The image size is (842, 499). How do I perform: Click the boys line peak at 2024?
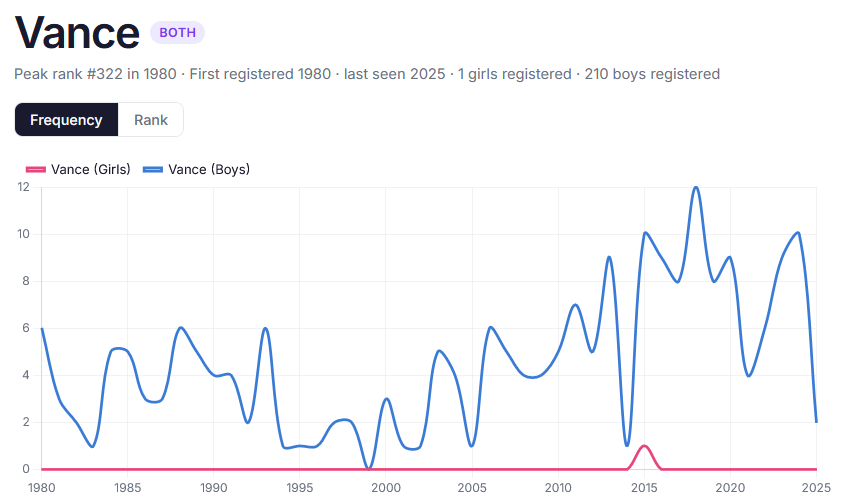[x=798, y=233]
